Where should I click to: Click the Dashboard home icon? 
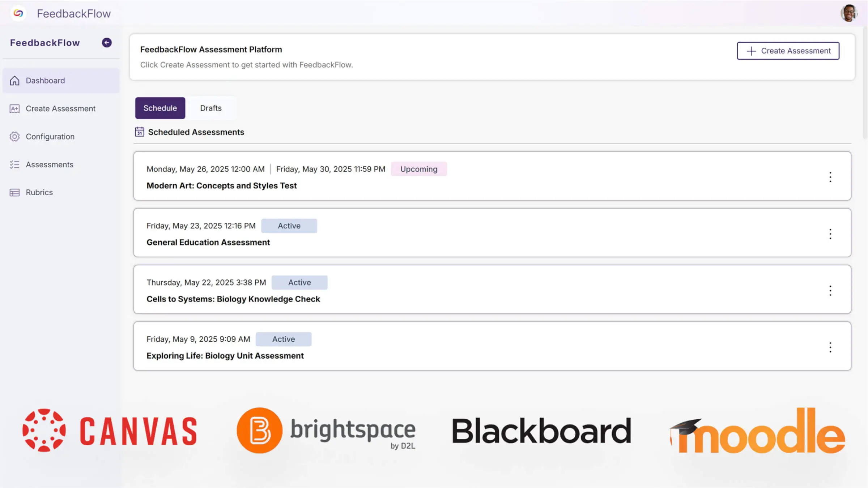click(14, 81)
